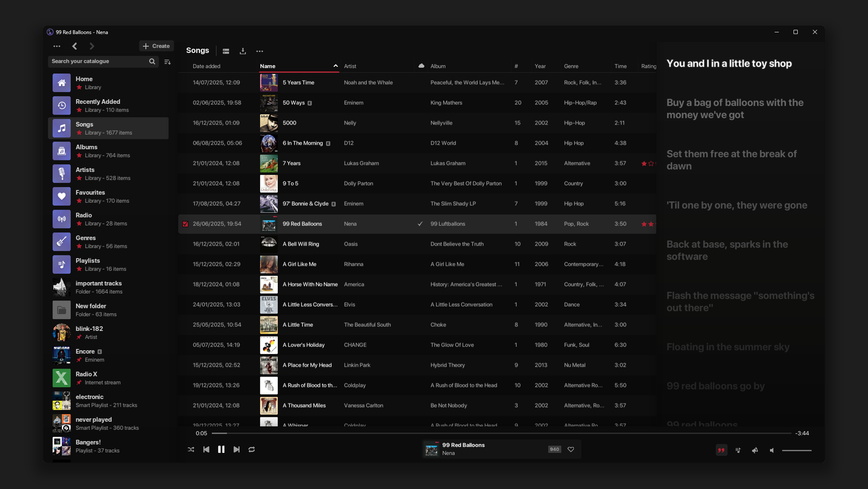Toggle repeat mode
Viewport: 868px width, 489px height.
coord(252,449)
